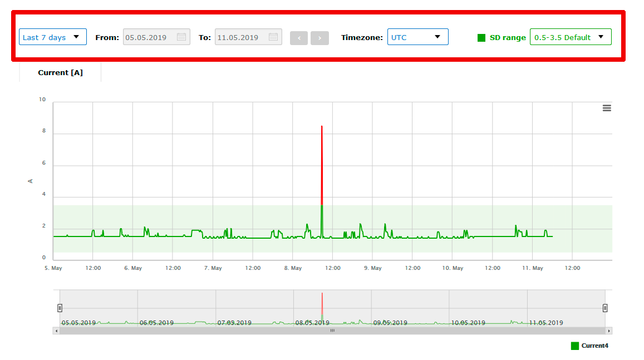Click the navigator label 06.05.2019
The image size is (644, 360).
[156, 323]
